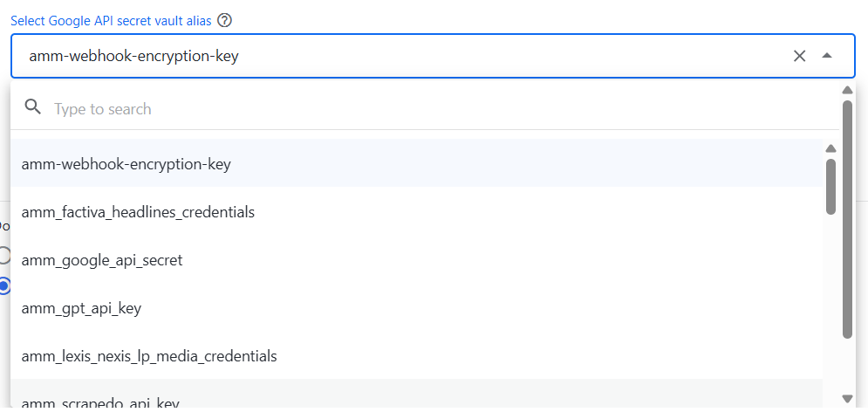Viewport: 868px width, 412px height.
Task: Click the help question mark icon
Action: click(x=224, y=21)
